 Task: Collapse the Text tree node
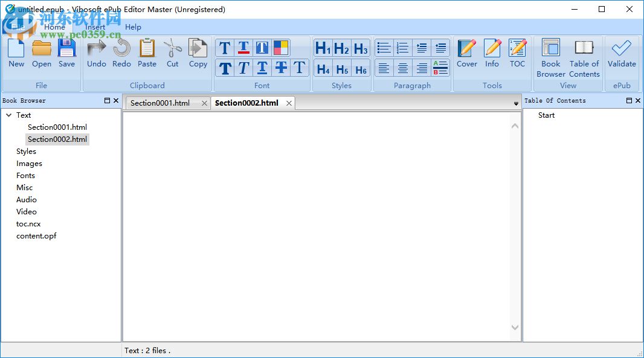pos(8,115)
